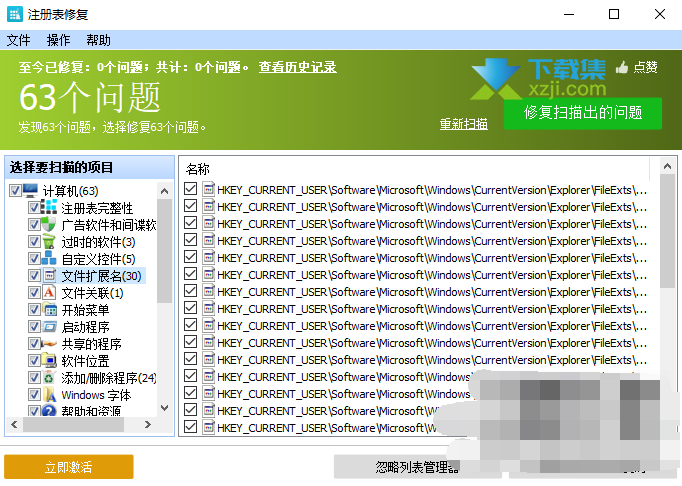Click the 启动程序 icon

(50, 326)
